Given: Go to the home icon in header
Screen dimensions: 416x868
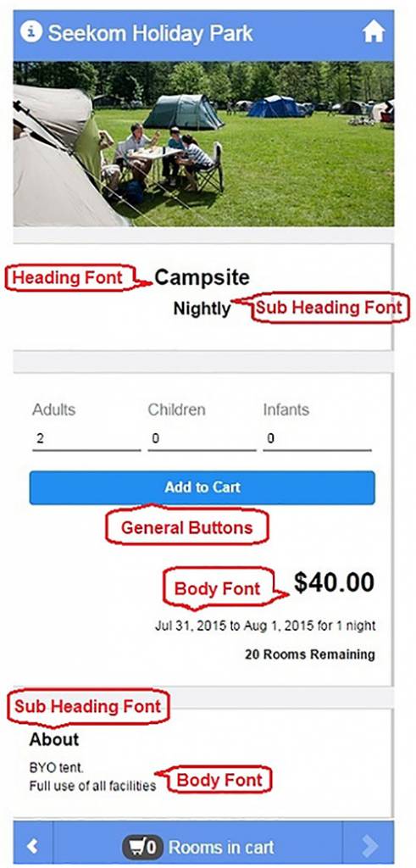Looking at the screenshot, I should pos(374,33).
